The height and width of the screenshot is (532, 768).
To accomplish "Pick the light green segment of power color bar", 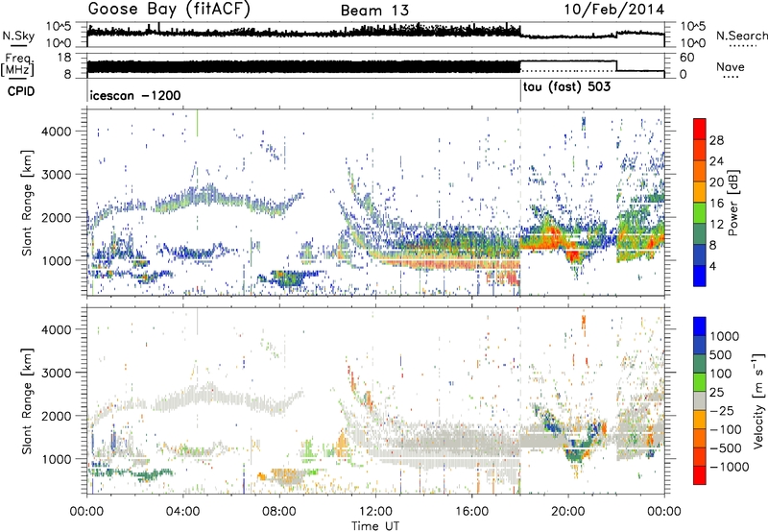I will [700, 213].
